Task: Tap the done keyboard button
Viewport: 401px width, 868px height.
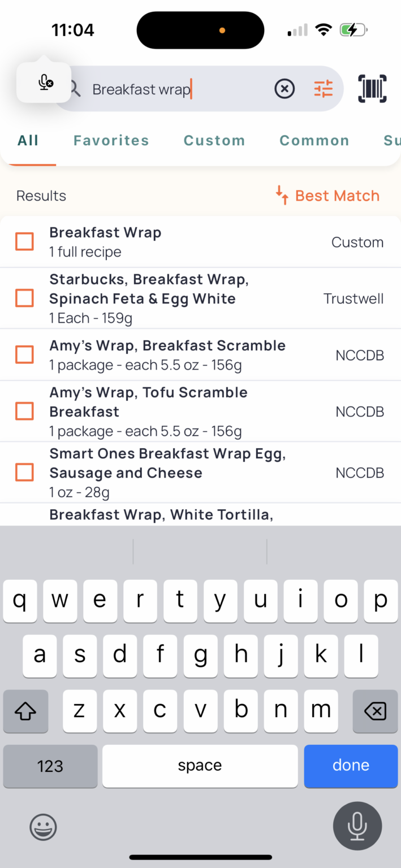Action: pos(351,766)
